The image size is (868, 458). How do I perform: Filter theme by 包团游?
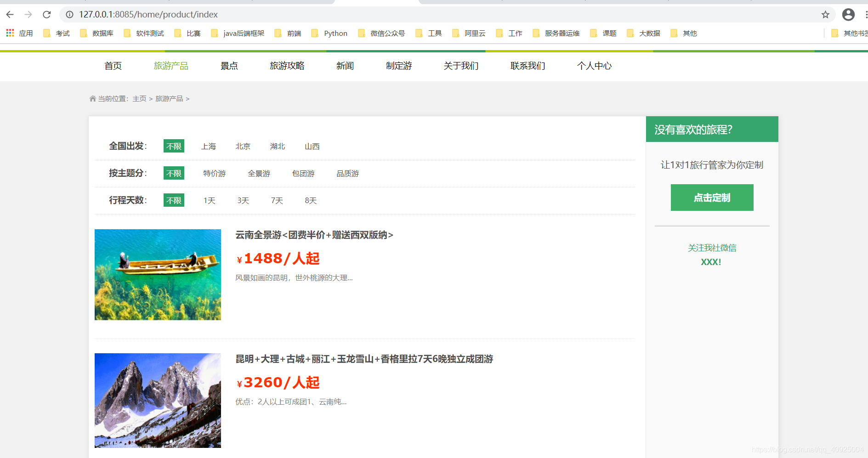(303, 173)
